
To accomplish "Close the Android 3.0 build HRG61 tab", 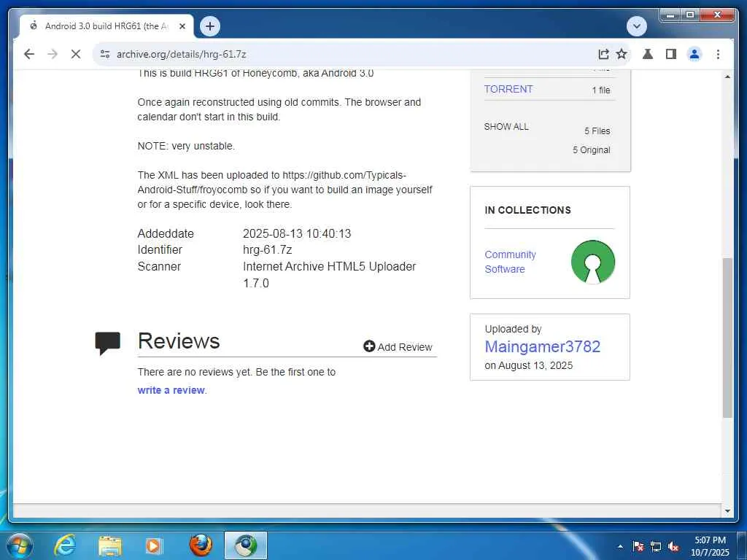I will point(182,26).
